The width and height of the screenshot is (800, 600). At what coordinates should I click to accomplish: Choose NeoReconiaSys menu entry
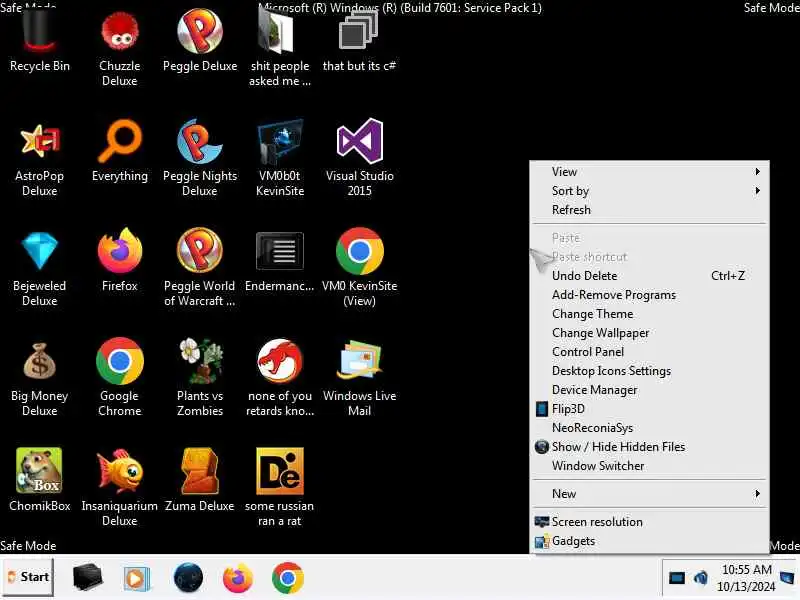click(x=649, y=428)
